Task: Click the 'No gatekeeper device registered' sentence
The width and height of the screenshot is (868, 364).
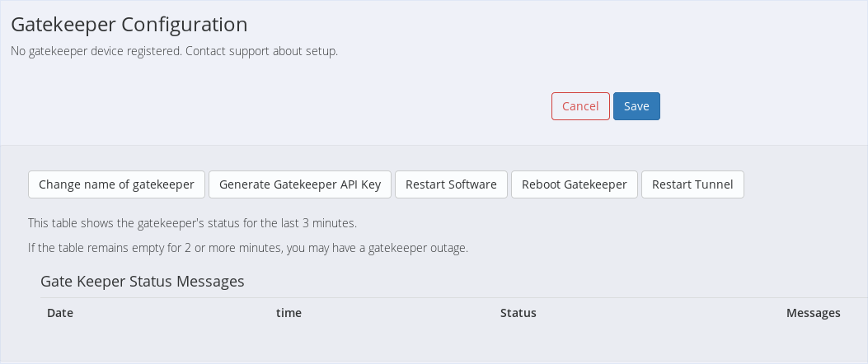Action: [x=96, y=51]
